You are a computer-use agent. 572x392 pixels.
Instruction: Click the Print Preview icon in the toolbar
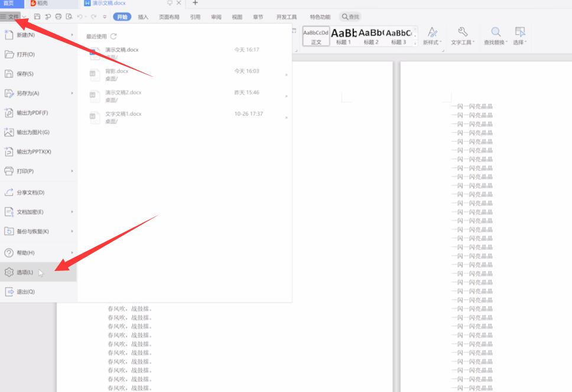pos(69,17)
